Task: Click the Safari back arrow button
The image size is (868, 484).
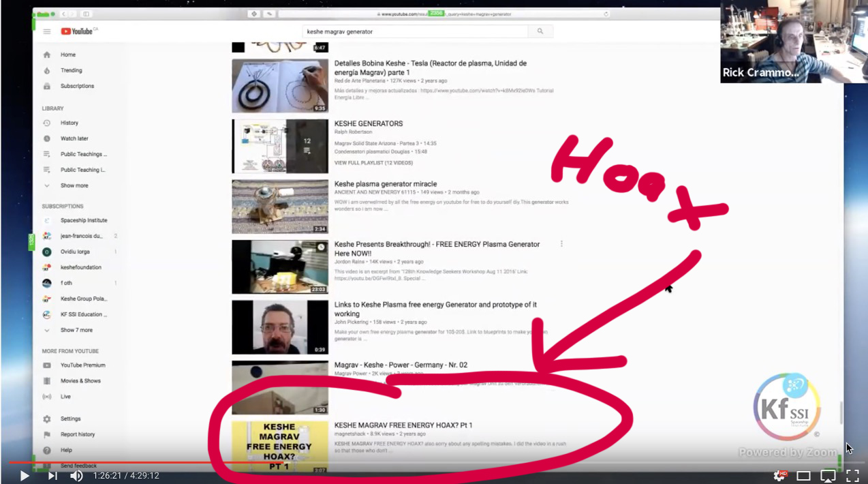Action: click(x=64, y=14)
